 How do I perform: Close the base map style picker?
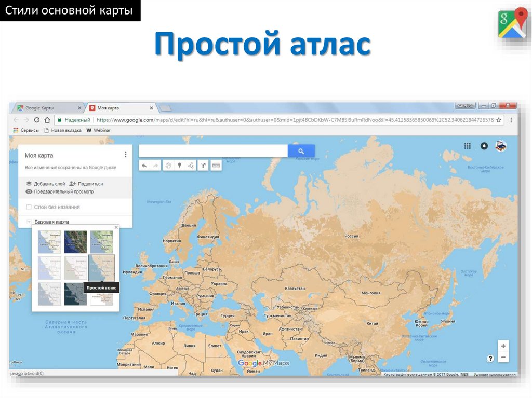coord(116,227)
